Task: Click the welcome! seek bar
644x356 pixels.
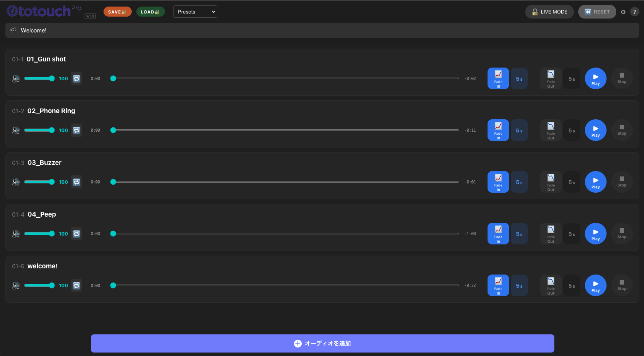Action: pos(284,285)
